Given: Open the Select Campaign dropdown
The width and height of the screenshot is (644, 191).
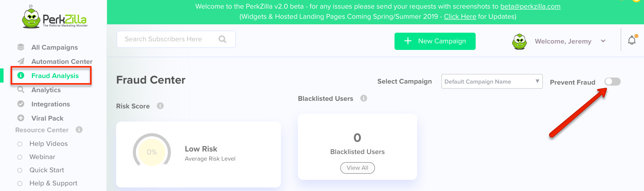Looking at the screenshot, I should click(492, 82).
